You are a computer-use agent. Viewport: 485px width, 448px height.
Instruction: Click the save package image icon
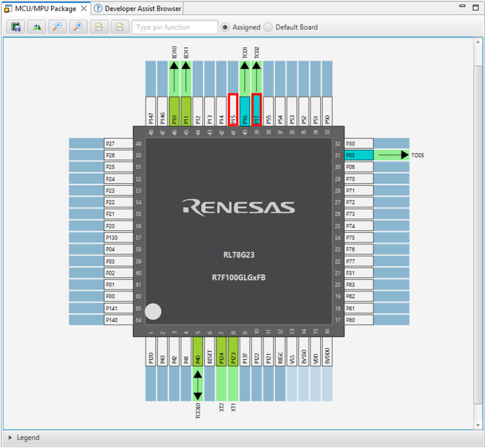point(16,27)
